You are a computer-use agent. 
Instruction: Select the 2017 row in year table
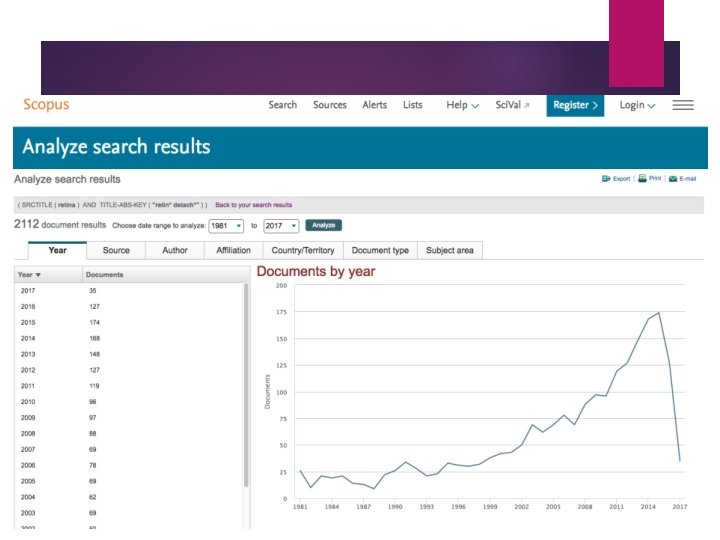129,291
